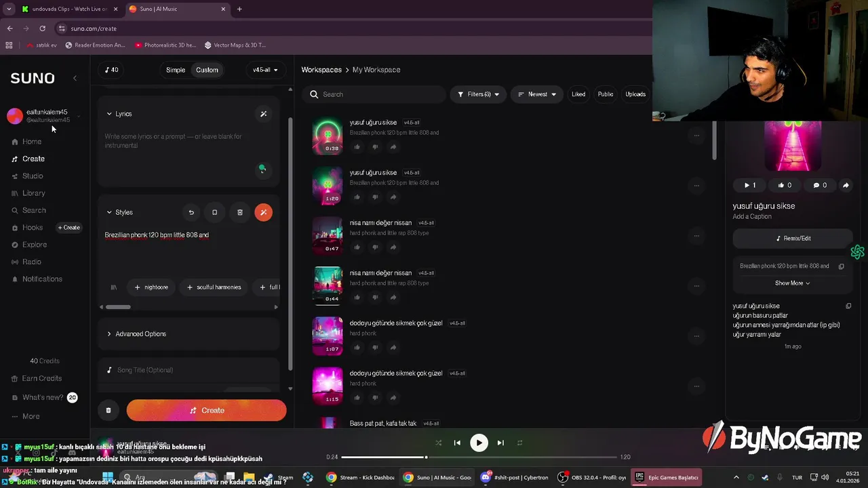Save the style with the bookmark icon
The height and width of the screenshot is (488, 868).
click(x=215, y=212)
